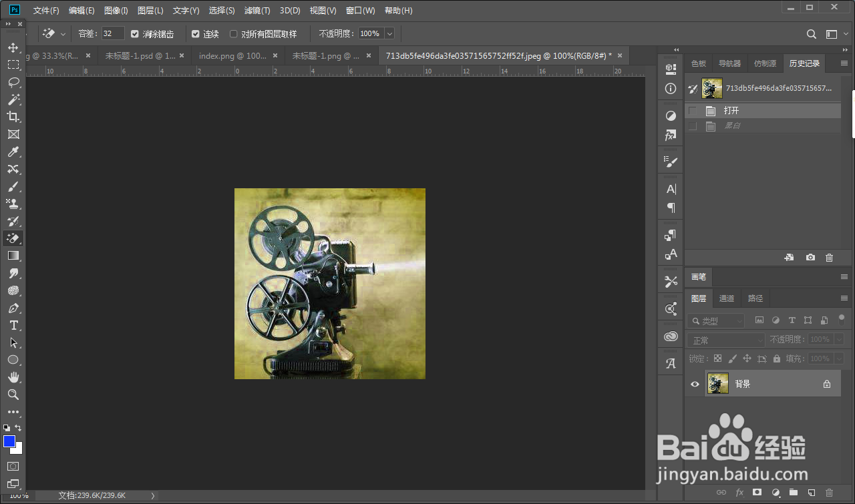Click the blue foreground color swatch
Screen dimensions: 855x504
point(9,441)
